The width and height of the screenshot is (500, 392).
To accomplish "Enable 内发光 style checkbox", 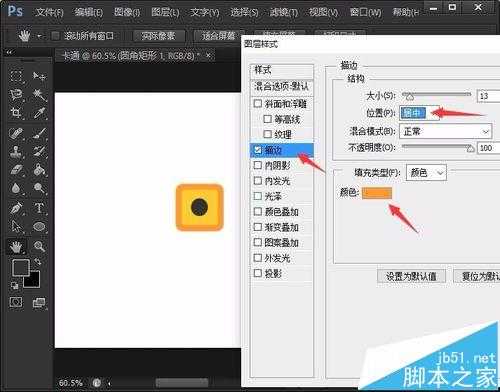I will 258,181.
